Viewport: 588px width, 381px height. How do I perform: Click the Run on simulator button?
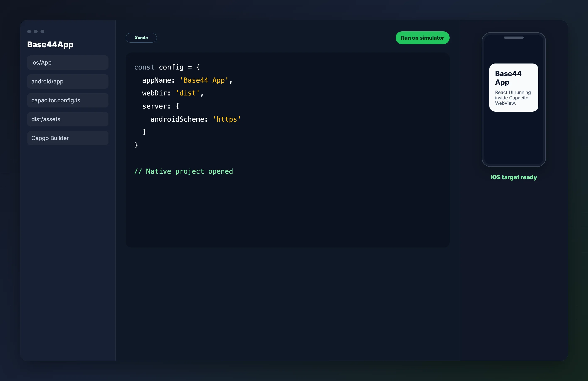click(x=422, y=38)
